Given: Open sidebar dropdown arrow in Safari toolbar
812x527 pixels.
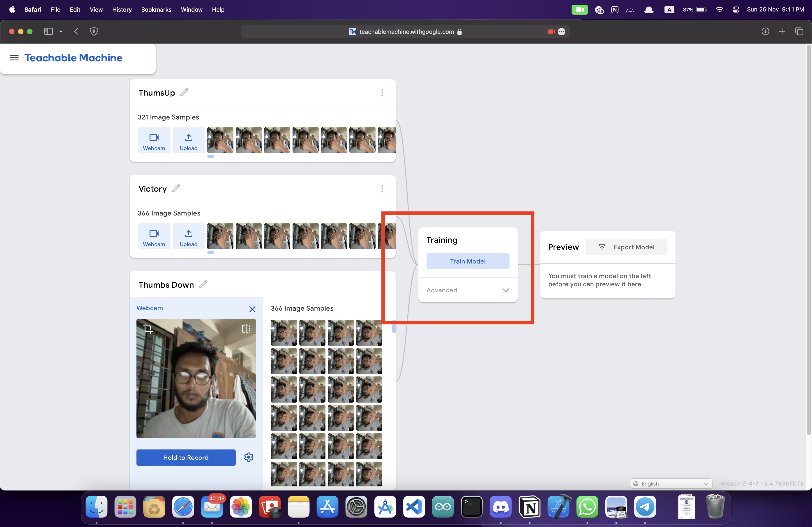Looking at the screenshot, I should (61, 31).
